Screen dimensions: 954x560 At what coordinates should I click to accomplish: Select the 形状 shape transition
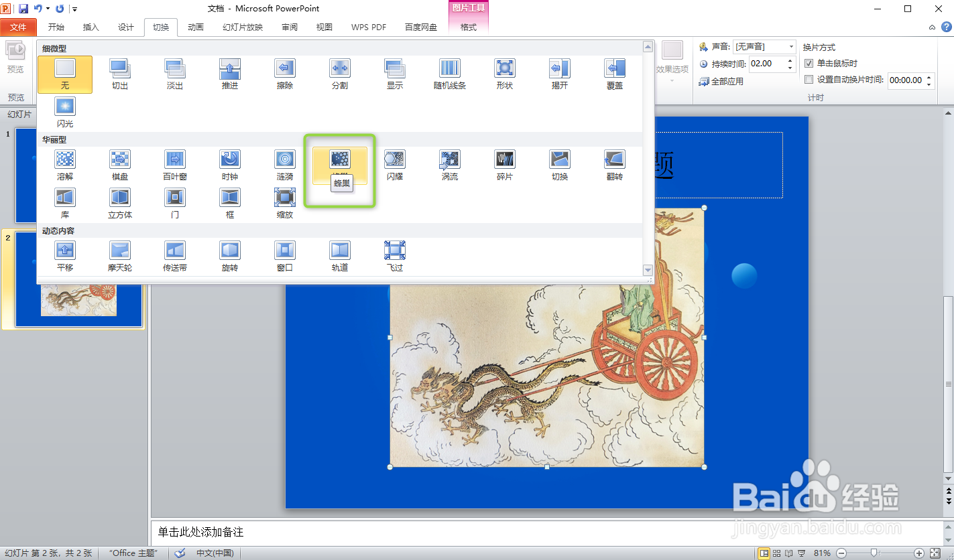(x=505, y=74)
